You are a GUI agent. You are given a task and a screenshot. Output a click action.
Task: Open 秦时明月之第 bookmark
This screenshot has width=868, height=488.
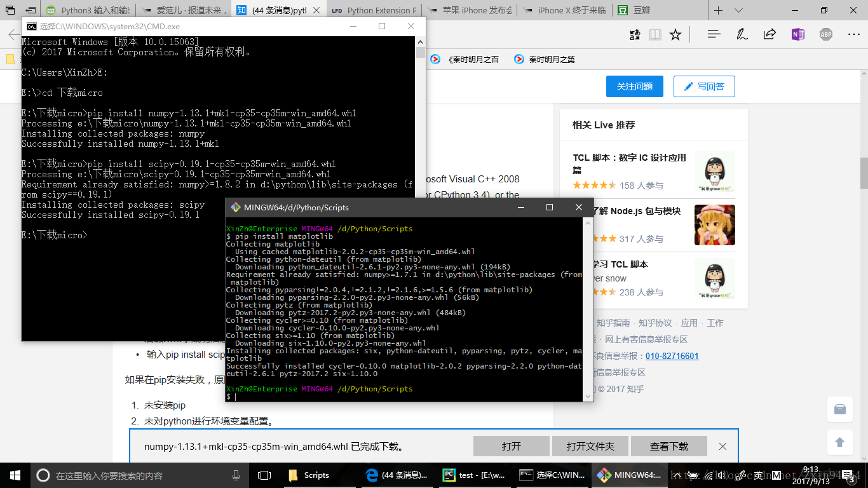pyautogui.click(x=545, y=59)
